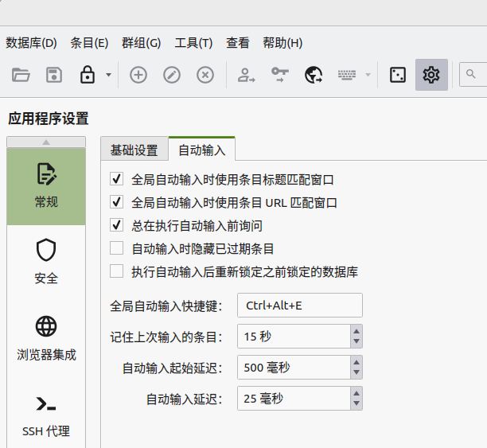
Task: Click the 应用程序设置 heading text
Action: click(48, 119)
